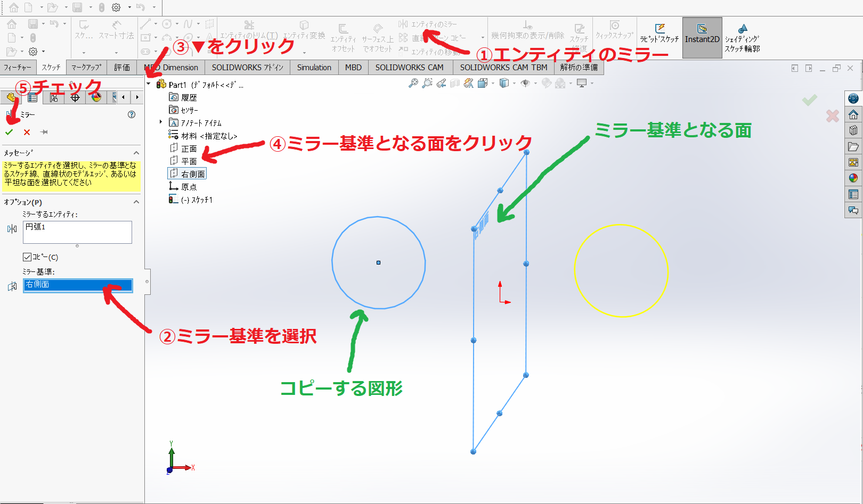
Task: Open the Linear Sketch Pattern dropdown arrow
Action: tap(483, 38)
